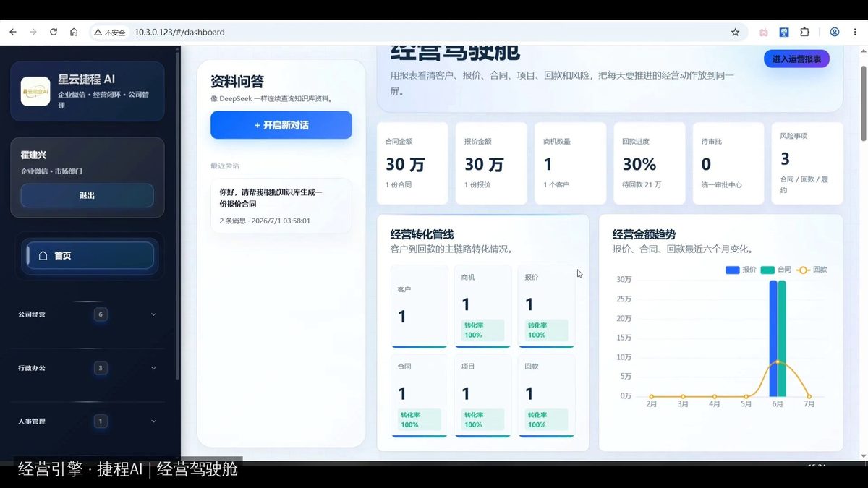868x488 pixels.
Task: Open the 人事管理 sidebar section
Action: (x=88, y=421)
